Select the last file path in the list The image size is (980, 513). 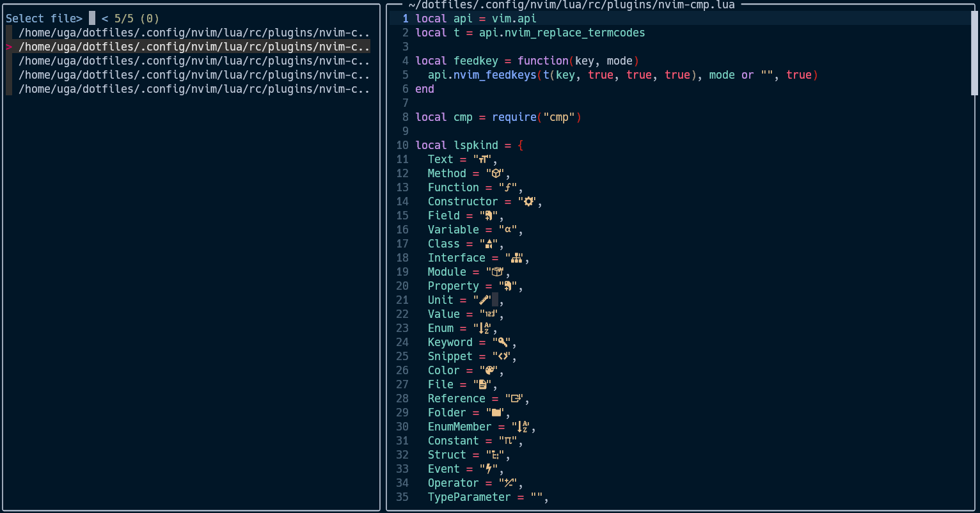(x=192, y=89)
